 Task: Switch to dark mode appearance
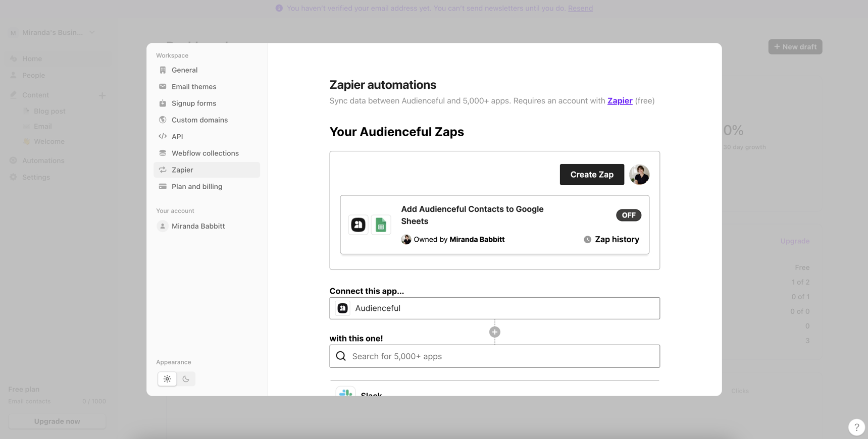coord(186,379)
